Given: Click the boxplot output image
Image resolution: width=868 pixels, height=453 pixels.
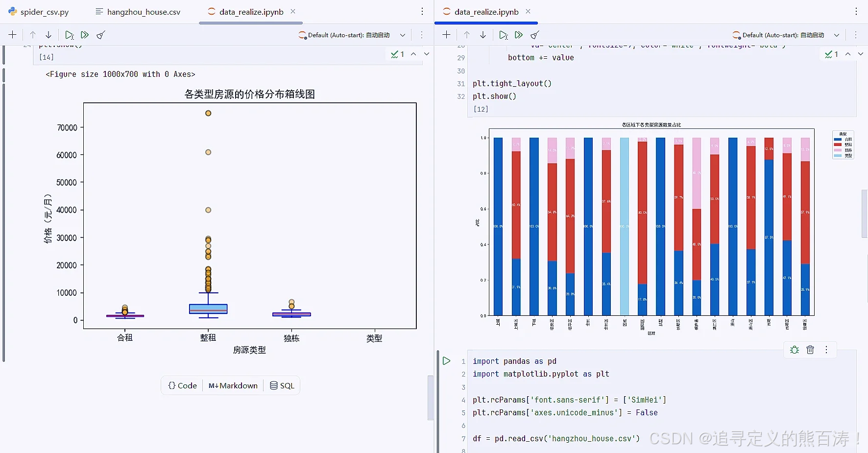Looking at the screenshot, I should 230,221.
